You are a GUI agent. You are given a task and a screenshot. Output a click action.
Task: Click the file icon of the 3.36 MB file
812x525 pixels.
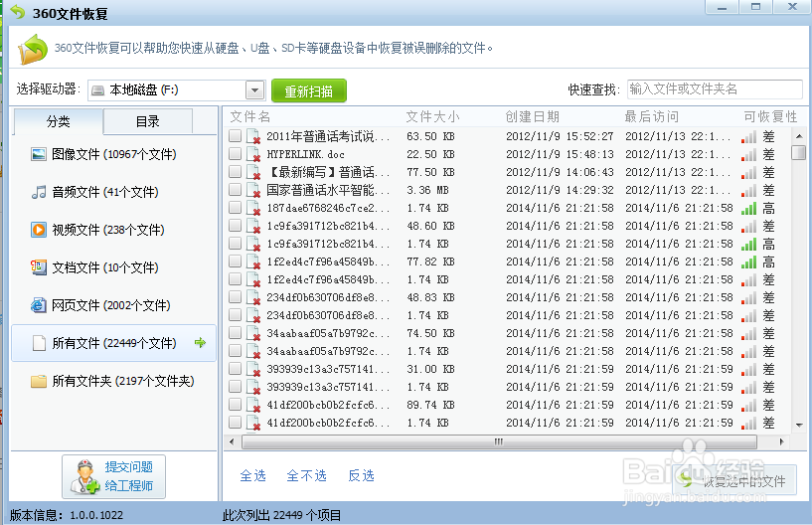pos(252,190)
